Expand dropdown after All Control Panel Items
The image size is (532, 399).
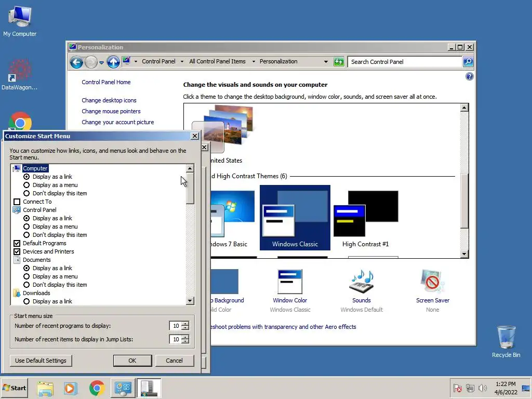[x=254, y=61]
